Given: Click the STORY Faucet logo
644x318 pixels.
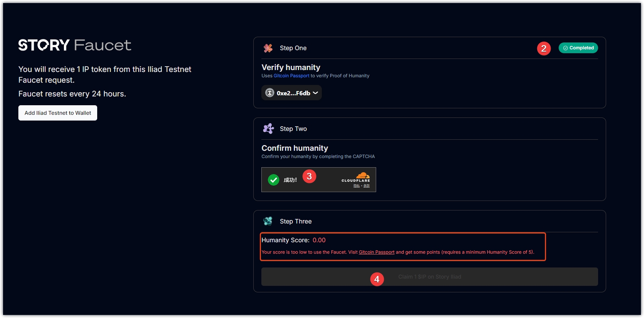Looking at the screenshot, I should (x=75, y=45).
